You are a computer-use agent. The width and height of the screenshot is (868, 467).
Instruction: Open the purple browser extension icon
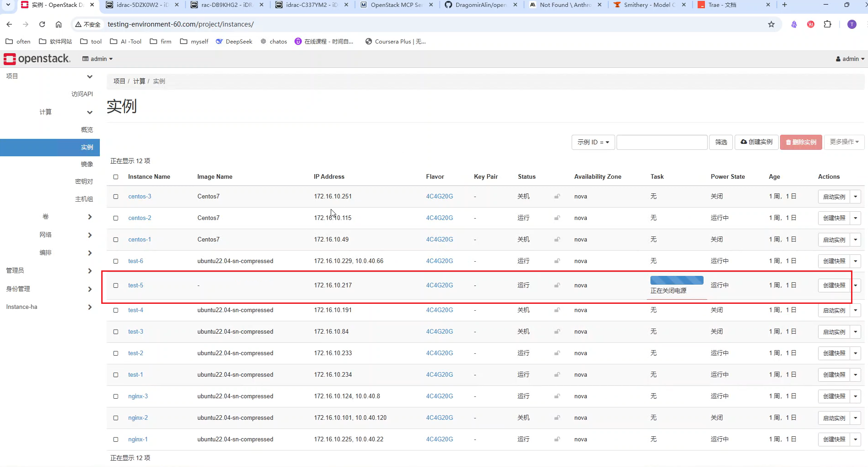point(794,24)
